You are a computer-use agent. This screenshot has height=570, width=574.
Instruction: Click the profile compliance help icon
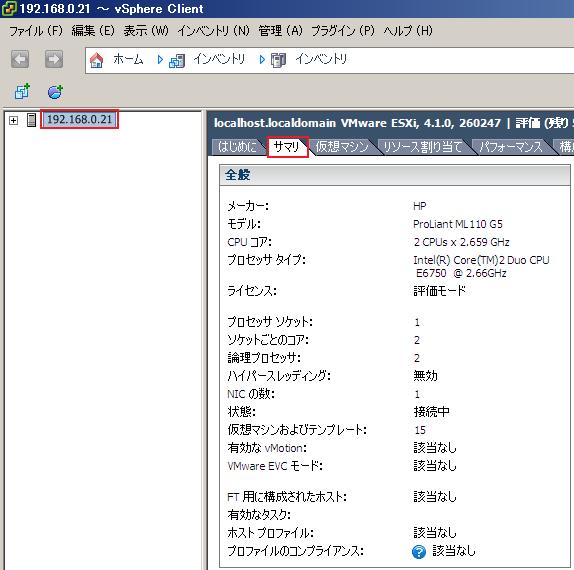pos(419,551)
